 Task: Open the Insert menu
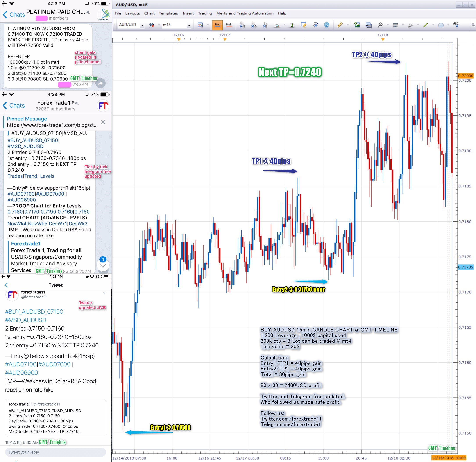[188, 13]
